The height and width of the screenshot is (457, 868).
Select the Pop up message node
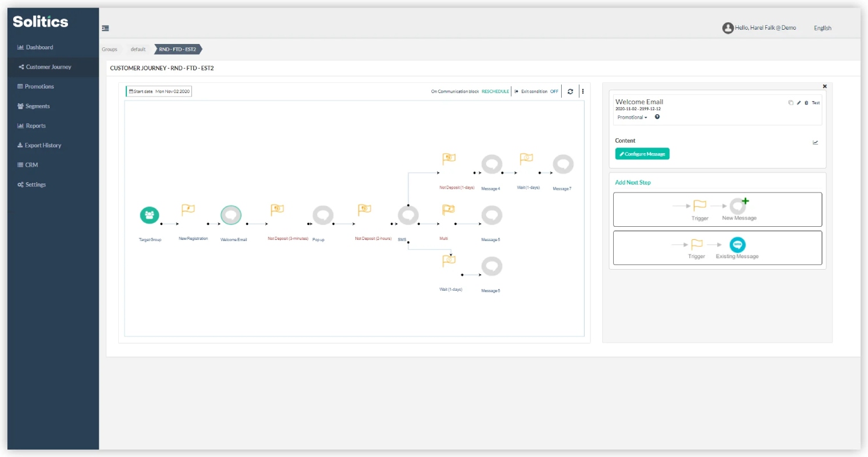pos(323,215)
